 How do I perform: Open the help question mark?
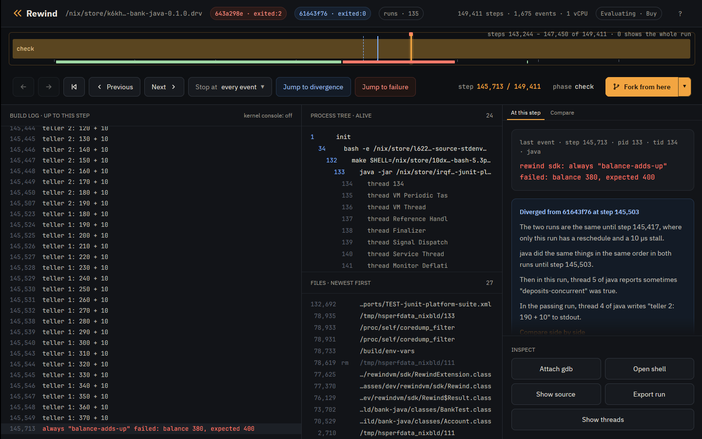680,13
